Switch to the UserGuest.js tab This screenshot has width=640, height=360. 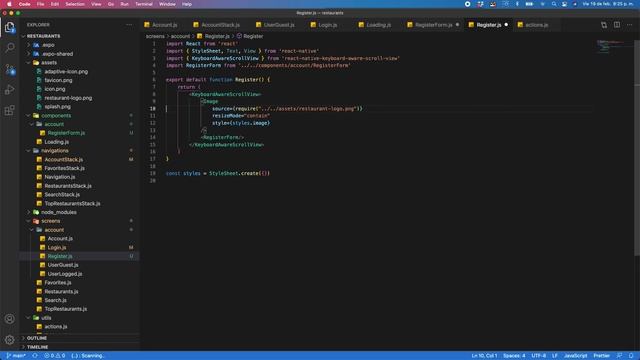pos(279,25)
